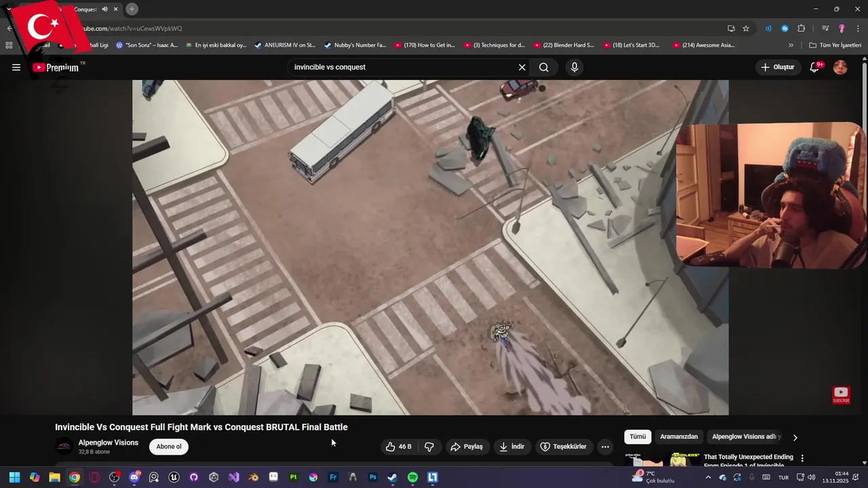868x488 pixels.
Task: Select the Tümü filter chip
Action: (x=638, y=437)
